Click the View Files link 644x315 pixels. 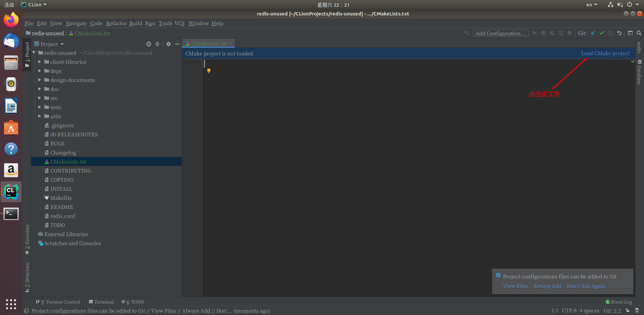click(x=515, y=286)
